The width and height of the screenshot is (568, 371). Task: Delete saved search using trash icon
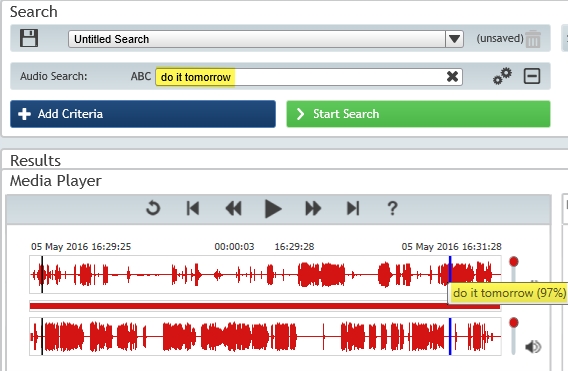533,39
